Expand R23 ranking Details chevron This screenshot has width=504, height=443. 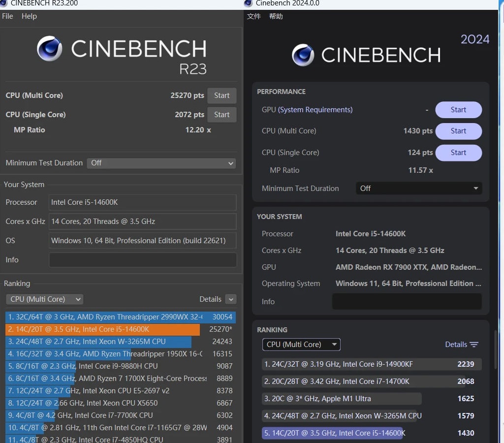tap(231, 299)
